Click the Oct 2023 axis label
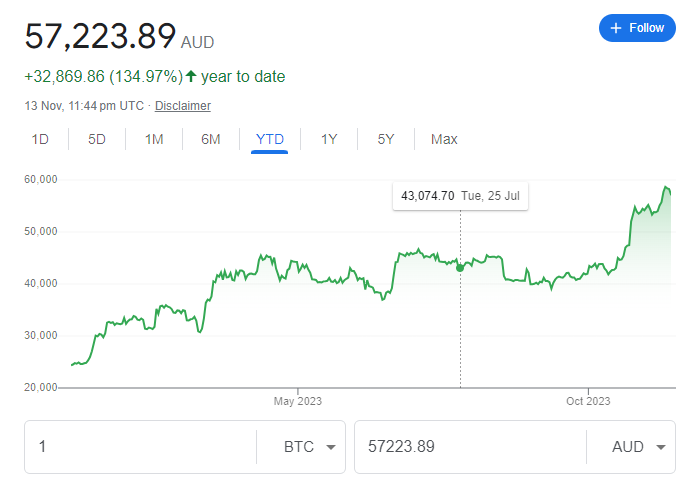The image size is (685, 483). coord(588,401)
